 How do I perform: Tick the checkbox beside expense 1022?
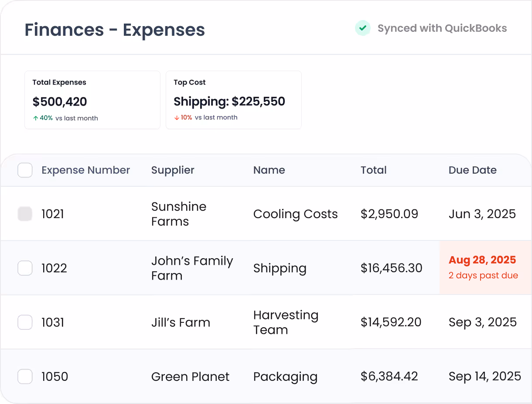tap(25, 268)
